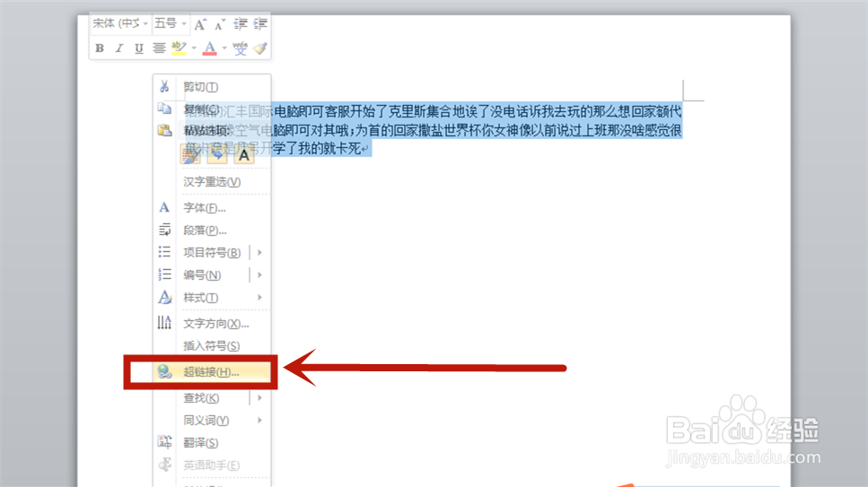Expand the 查找 submenu arrow

259,398
